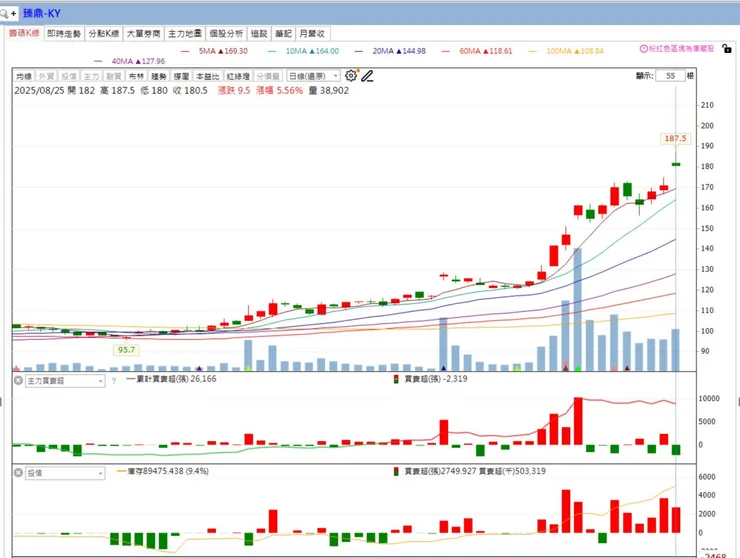Close the 投信 indicator panel
740x558 pixels.
(18, 473)
